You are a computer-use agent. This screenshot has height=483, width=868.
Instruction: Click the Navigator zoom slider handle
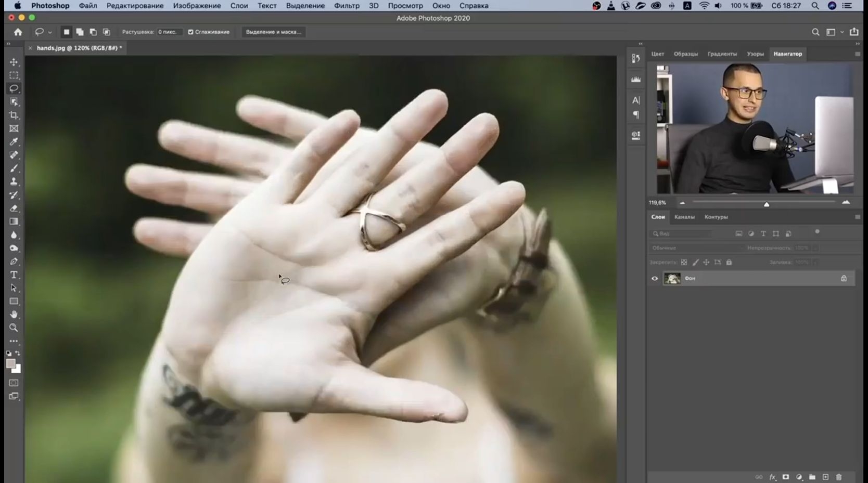click(x=767, y=204)
